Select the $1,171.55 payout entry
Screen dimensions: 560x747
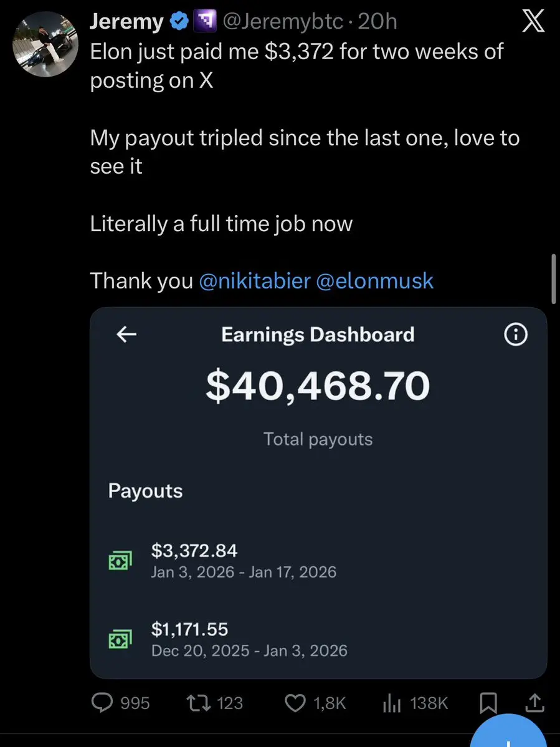(249, 639)
